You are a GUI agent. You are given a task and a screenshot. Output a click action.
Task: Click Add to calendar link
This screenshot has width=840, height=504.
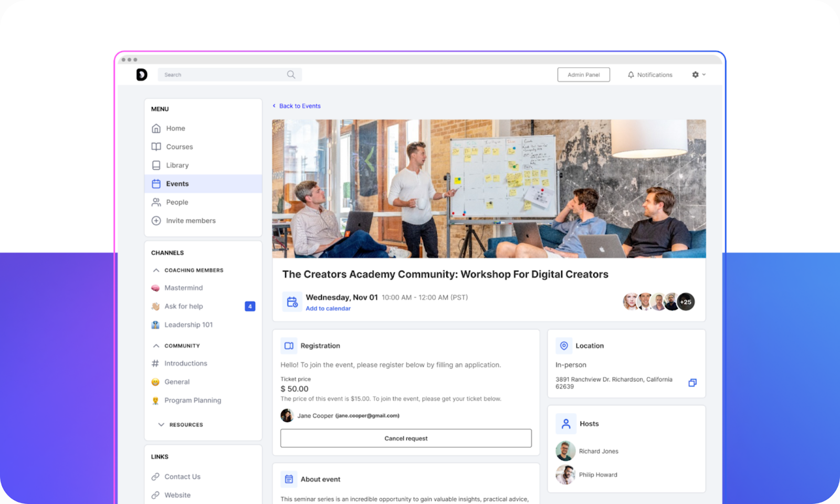[328, 308]
